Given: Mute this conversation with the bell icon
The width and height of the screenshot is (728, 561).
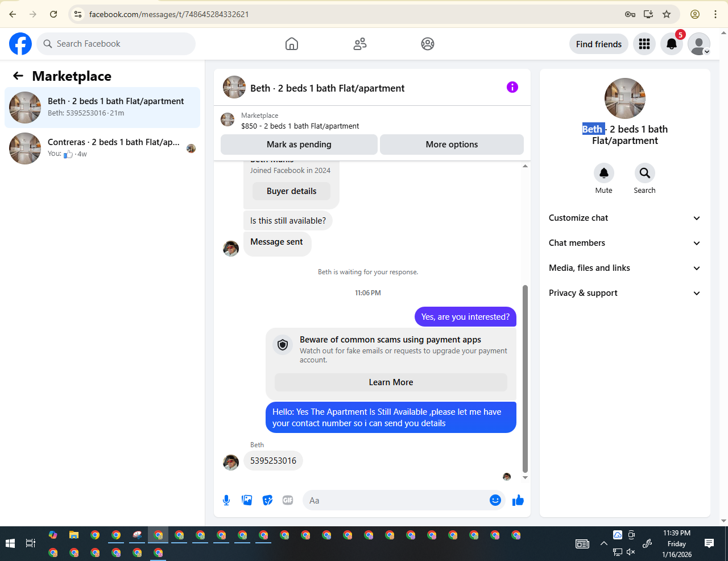Looking at the screenshot, I should pyautogui.click(x=604, y=173).
